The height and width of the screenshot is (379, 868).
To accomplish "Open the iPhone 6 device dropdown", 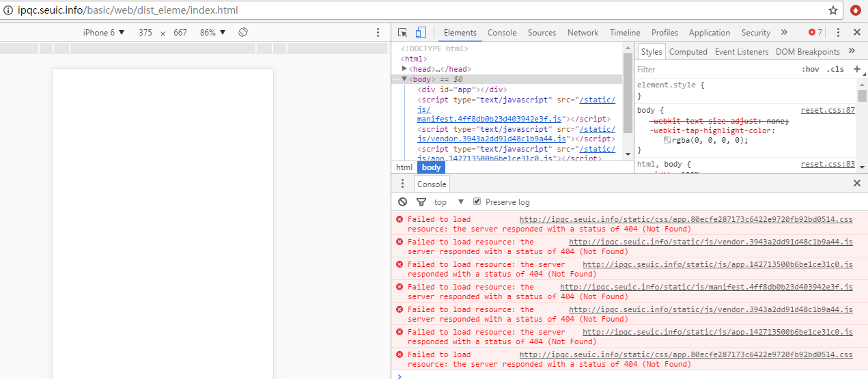I will point(104,33).
